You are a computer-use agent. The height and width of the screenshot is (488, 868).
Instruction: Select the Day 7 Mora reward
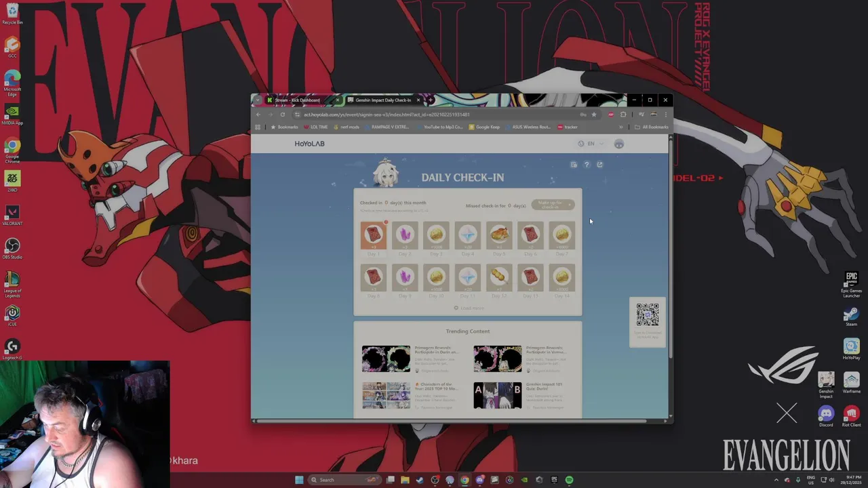(562, 235)
